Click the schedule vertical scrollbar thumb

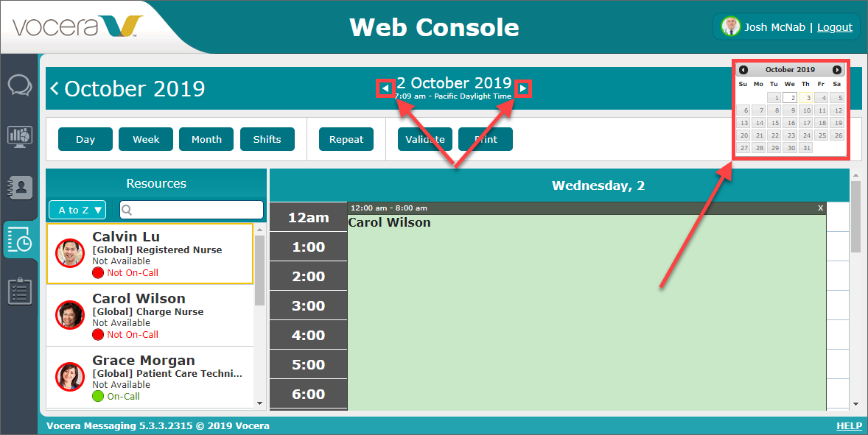point(855,216)
